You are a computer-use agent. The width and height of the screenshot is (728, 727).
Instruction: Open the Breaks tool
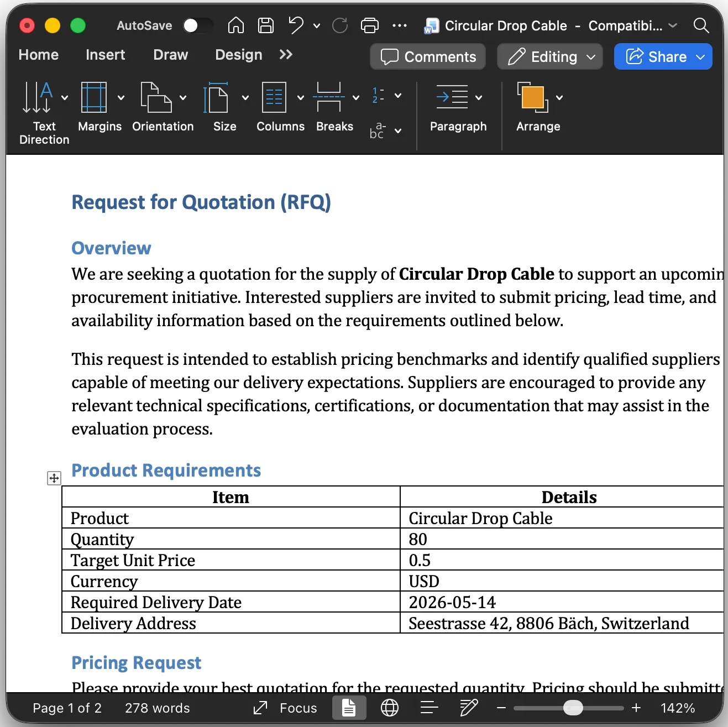point(329,97)
